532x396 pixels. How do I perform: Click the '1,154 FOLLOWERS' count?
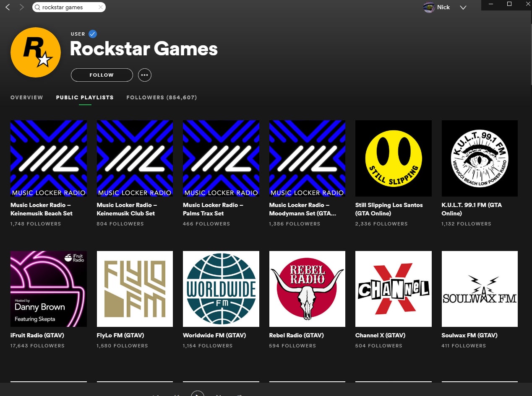tap(208, 346)
